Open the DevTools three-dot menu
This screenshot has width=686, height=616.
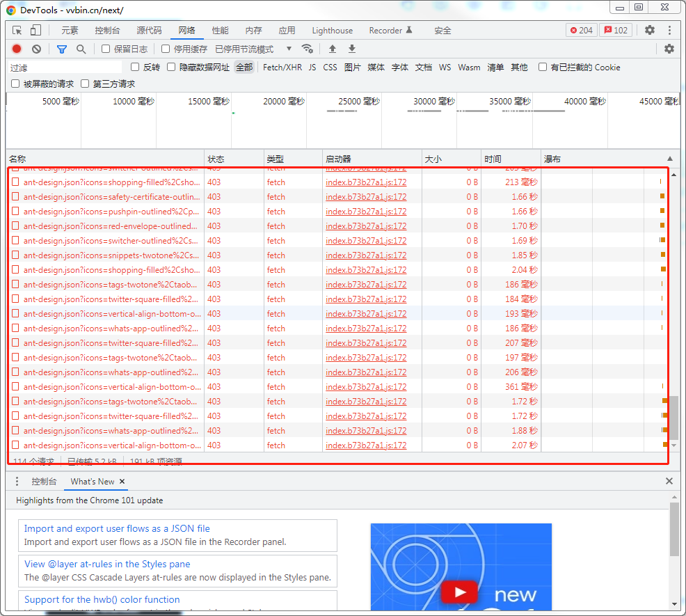(x=669, y=30)
